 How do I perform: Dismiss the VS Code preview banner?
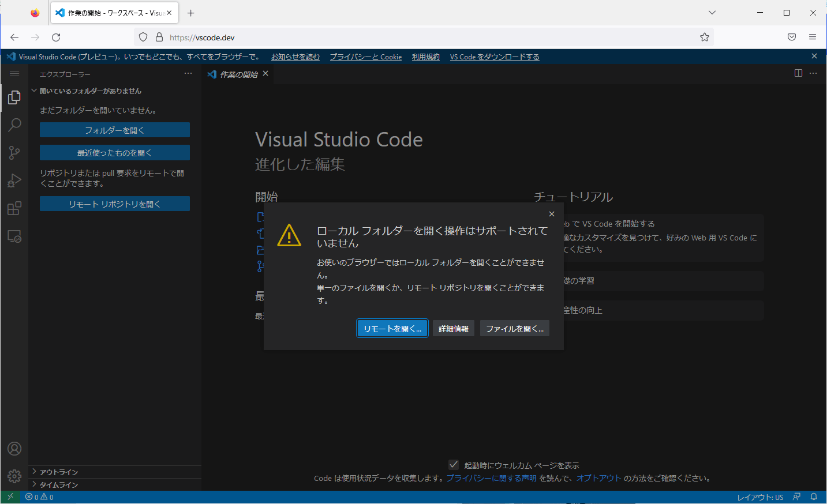point(814,56)
